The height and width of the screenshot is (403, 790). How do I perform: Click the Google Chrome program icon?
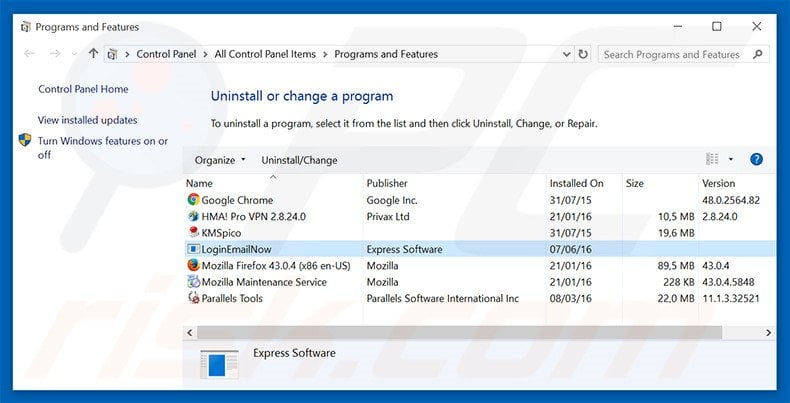193,200
